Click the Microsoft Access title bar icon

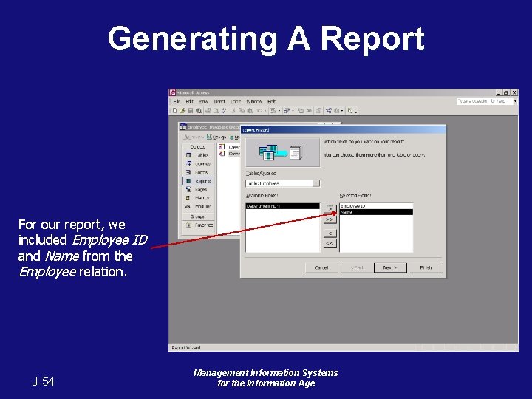[x=173, y=92]
